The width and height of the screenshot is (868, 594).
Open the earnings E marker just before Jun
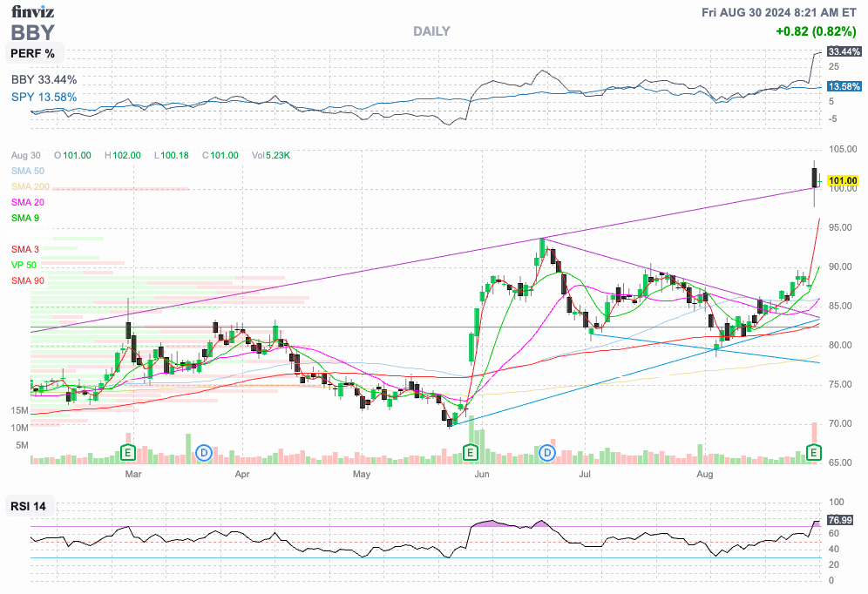tap(470, 453)
